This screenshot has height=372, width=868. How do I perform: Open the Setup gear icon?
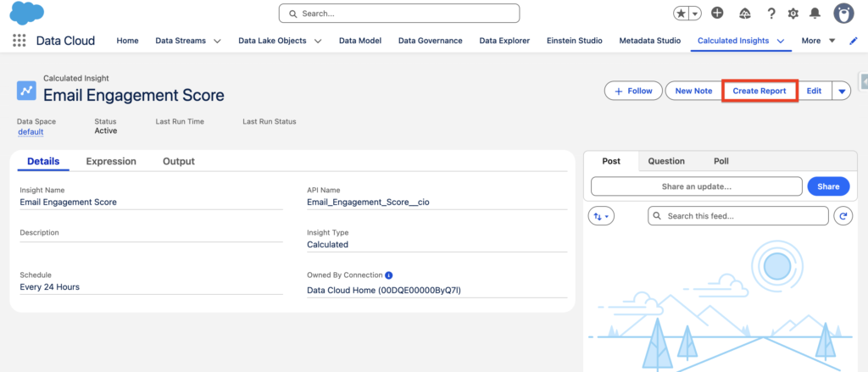click(793, 14)
